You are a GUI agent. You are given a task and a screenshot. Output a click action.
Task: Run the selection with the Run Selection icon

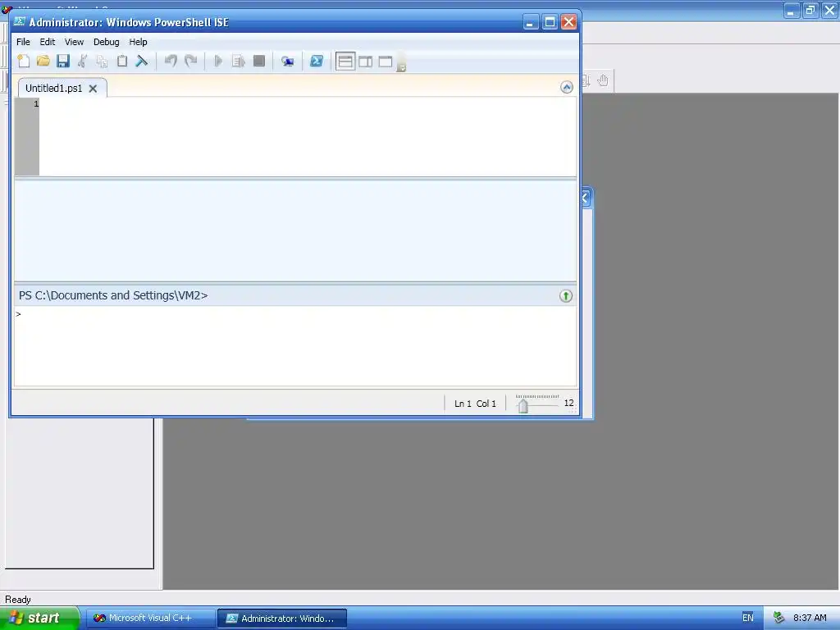click(239, 61)
